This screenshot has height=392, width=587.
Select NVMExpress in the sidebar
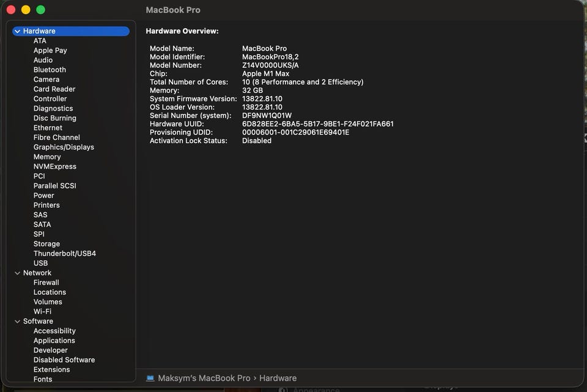54,166
